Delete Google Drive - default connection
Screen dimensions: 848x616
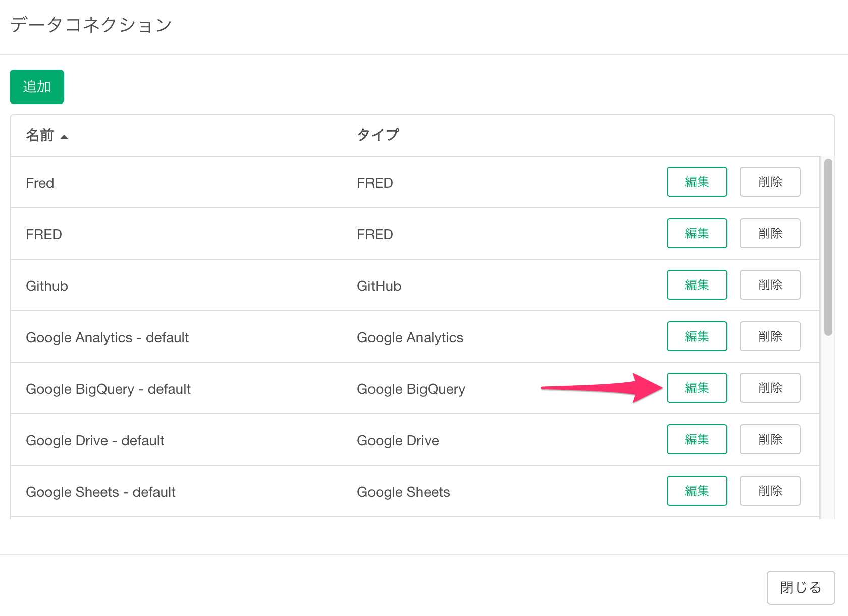pos(770,439)
